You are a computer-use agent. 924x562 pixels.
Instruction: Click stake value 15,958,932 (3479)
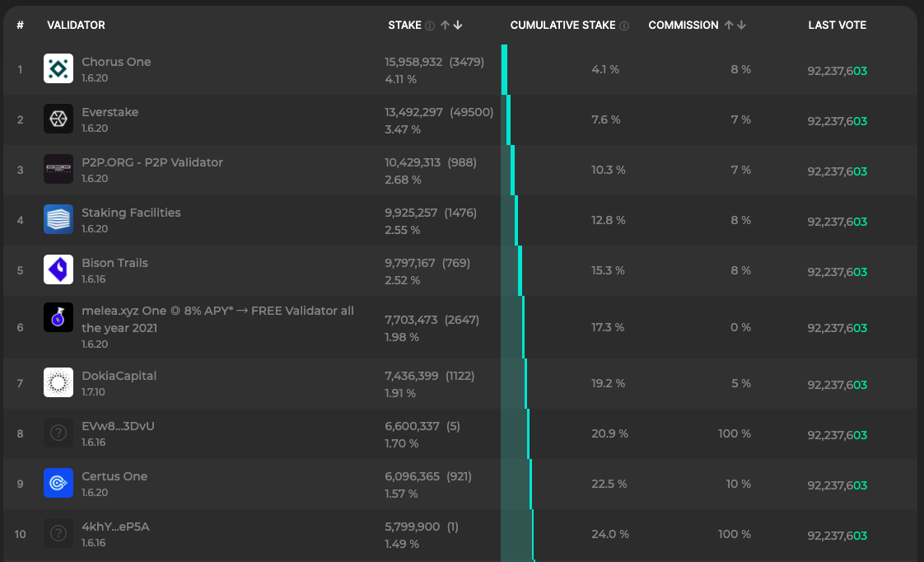[x=434, y=62]
